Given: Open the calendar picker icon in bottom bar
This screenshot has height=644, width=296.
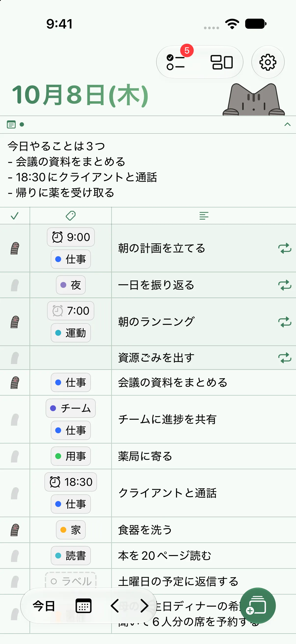Looking at the screenshot, I should (x=83, y=606).
